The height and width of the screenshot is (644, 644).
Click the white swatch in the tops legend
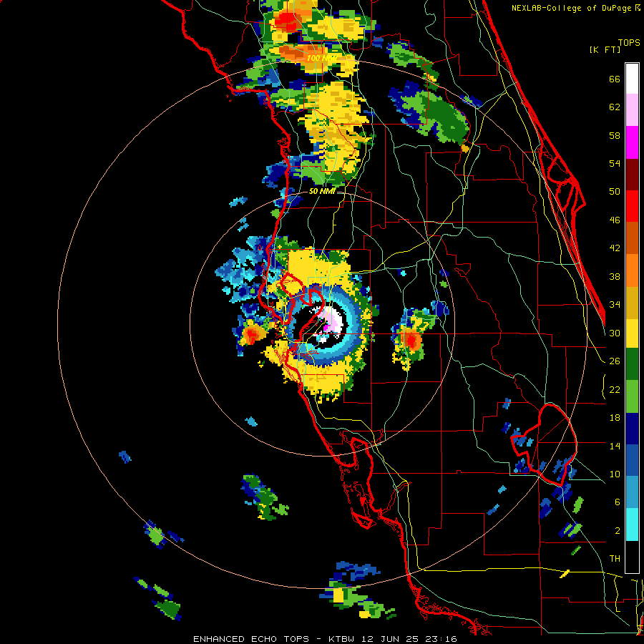pos(632,79)
